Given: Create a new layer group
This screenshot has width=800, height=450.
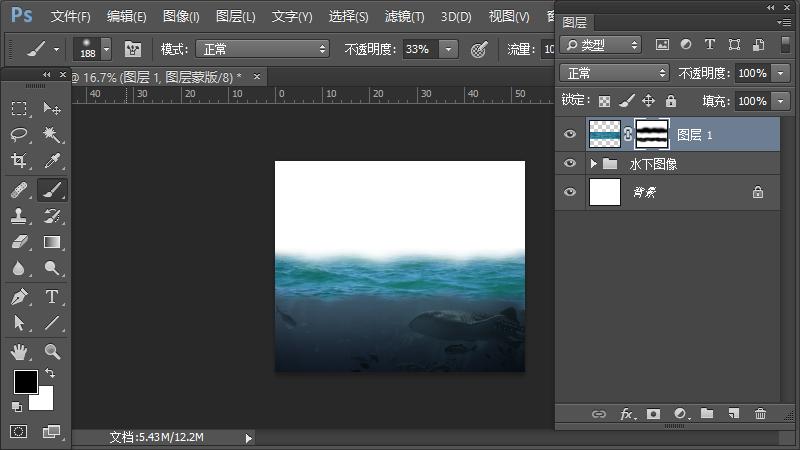Looking at the screenshot, I should (x=707, y=413).
